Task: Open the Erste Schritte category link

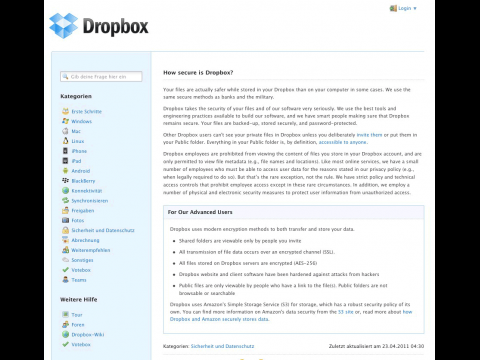Action: pyautogui.click(x=87, y=111)
